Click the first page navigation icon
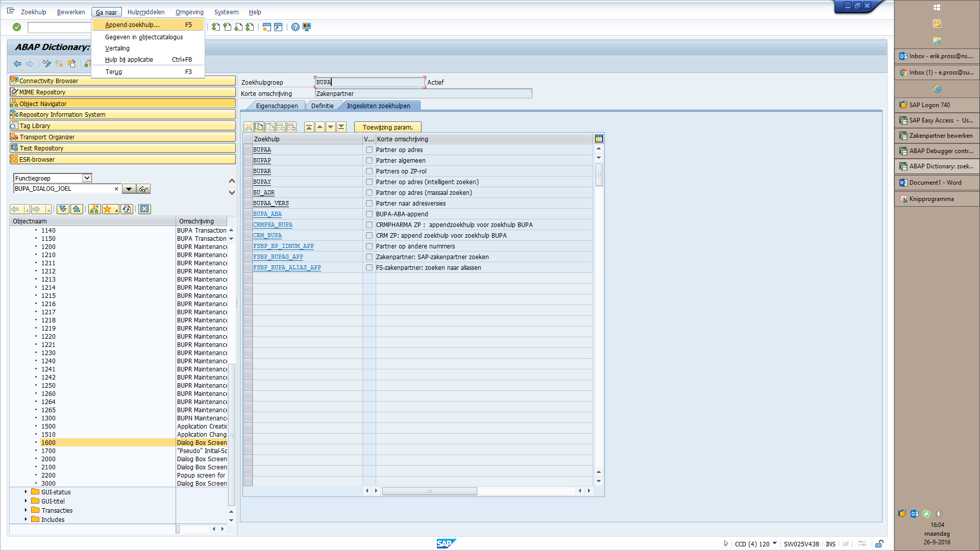 tap(216, 27)
